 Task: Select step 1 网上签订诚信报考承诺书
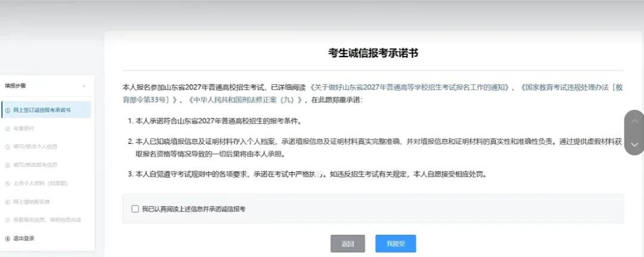46,110
